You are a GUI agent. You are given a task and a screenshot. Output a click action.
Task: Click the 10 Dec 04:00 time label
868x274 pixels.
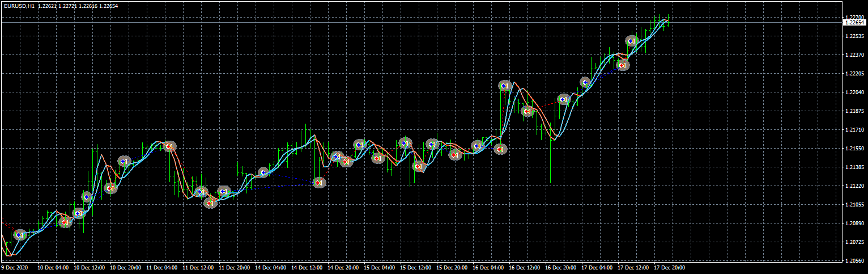pos(54,267)
